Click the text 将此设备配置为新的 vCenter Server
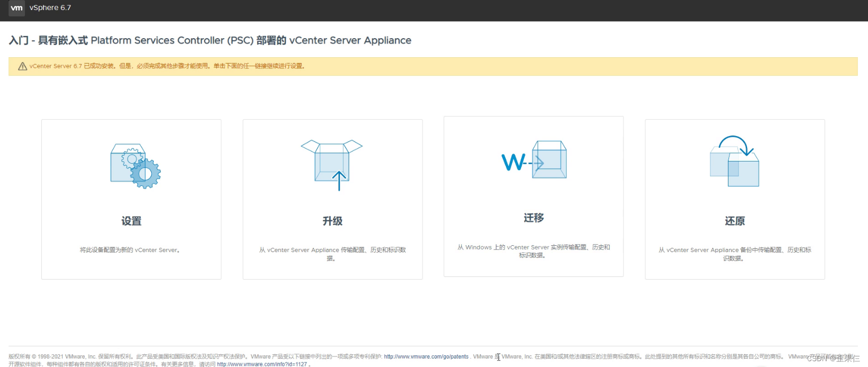 click(130, 250)
